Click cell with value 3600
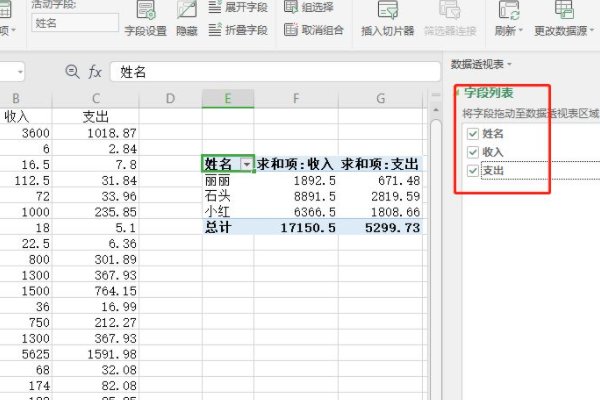 point(26,133)
